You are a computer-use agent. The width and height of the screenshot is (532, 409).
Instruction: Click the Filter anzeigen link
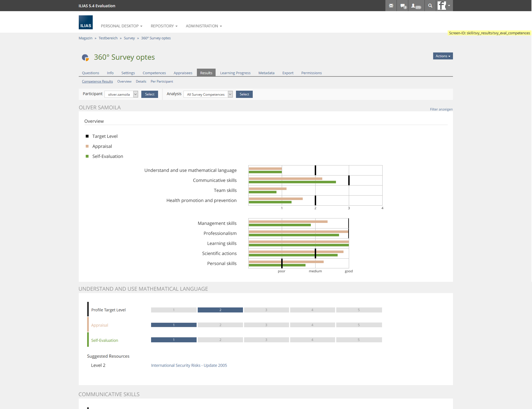click(x=441, y=109)
